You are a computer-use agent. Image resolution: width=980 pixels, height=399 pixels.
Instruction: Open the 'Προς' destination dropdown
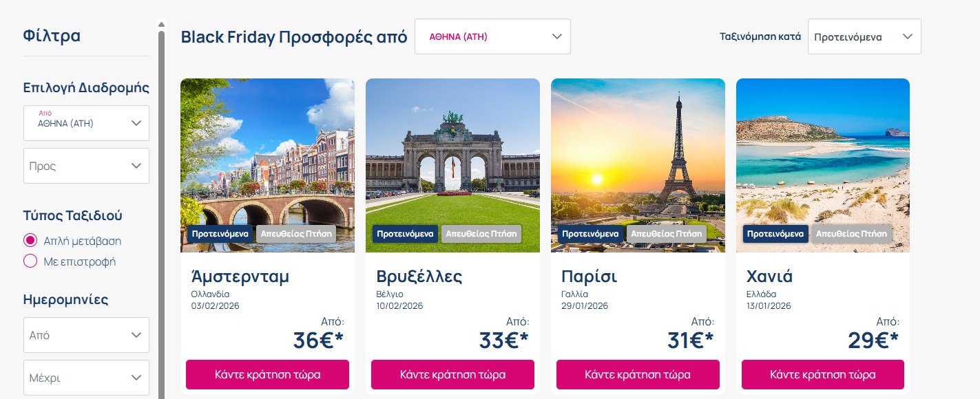pyautogui.click(x=86, y=166)
